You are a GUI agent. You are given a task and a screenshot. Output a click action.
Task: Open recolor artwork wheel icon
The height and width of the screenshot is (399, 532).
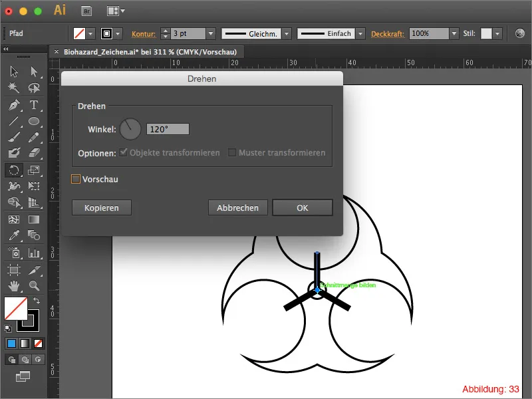tap(519, 33)
